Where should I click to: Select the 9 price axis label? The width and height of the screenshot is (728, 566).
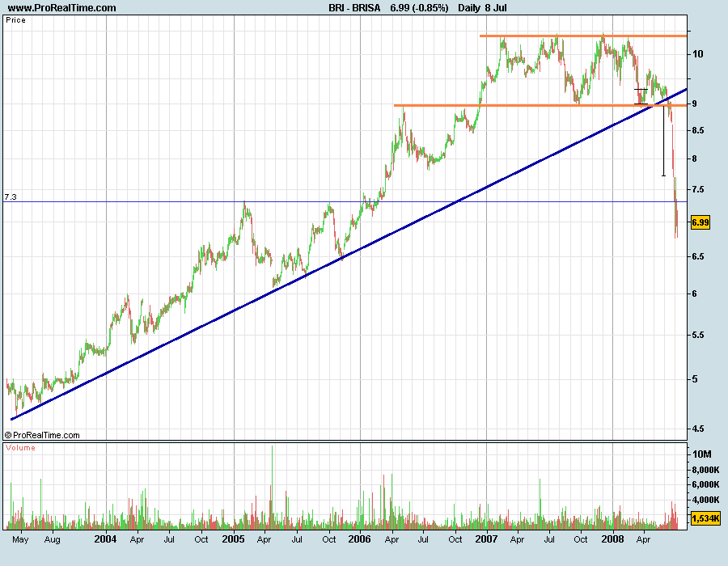point(694,104)
